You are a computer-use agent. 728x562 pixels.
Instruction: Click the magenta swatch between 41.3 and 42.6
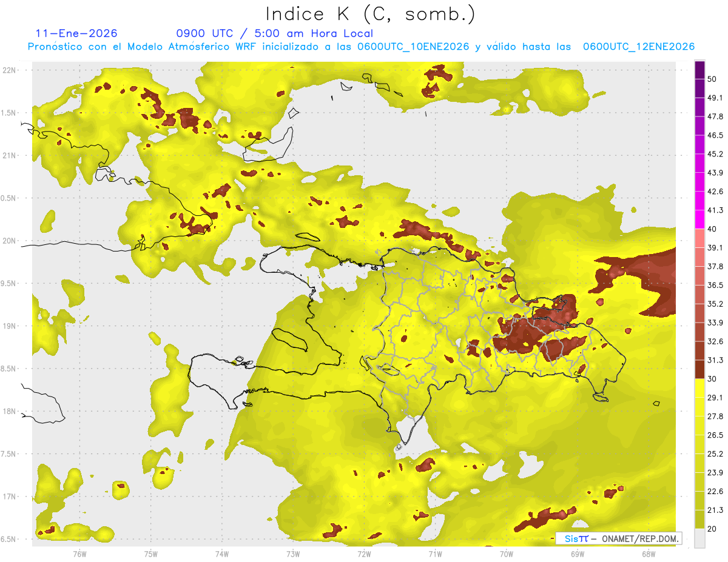pyautogui.click(x=700, y=201)
